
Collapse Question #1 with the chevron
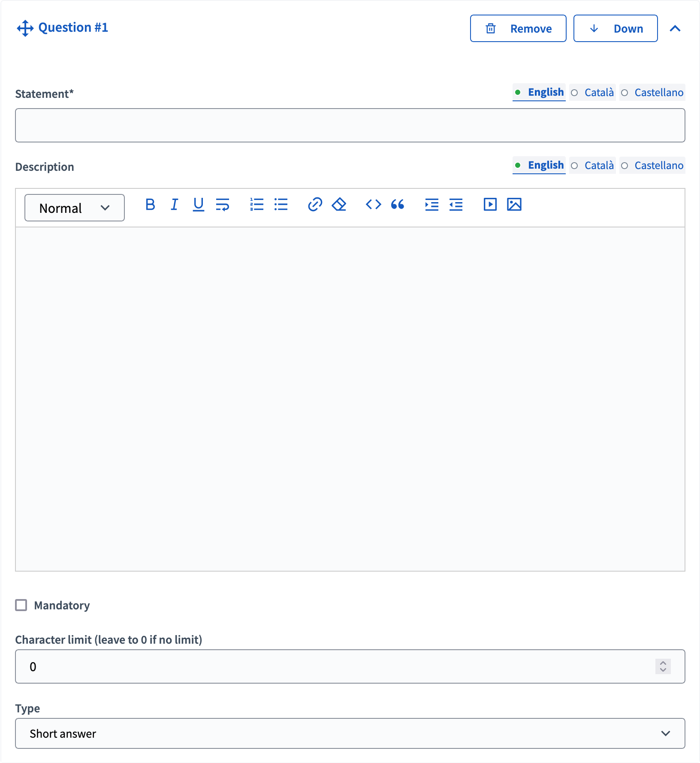coord(675,28)
